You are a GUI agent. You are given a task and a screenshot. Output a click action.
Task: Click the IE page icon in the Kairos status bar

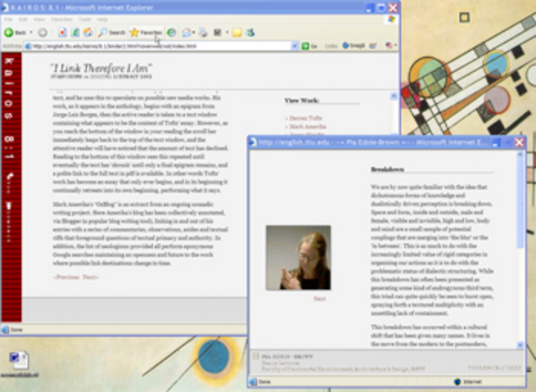coord(5,330)
